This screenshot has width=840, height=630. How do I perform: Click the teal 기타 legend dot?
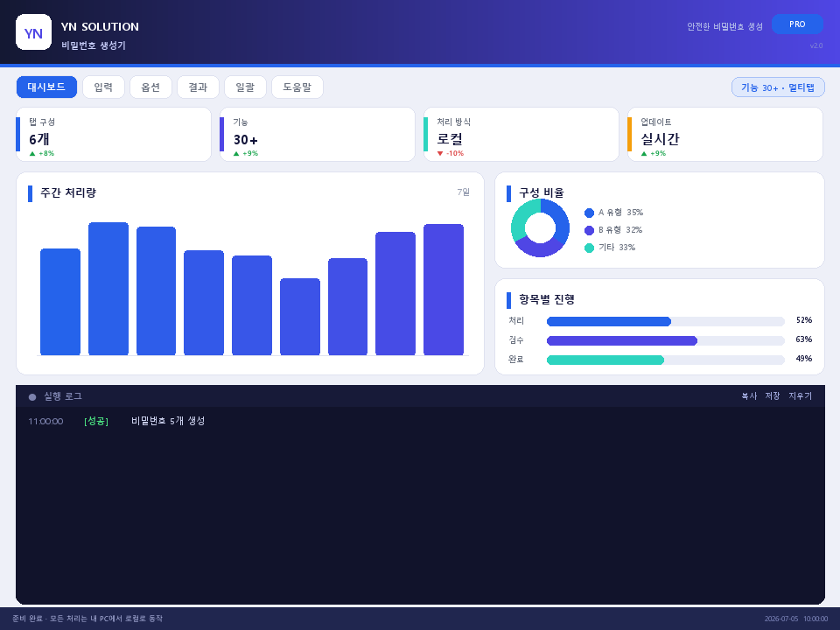pos(589,248)
